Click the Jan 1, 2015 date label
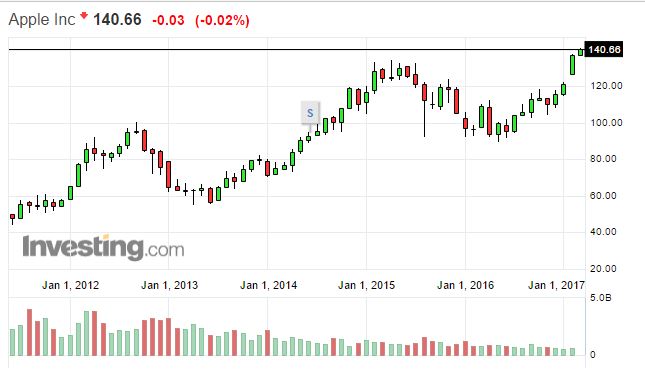Viewport: 645px width, 372px height. coord(367,285)
